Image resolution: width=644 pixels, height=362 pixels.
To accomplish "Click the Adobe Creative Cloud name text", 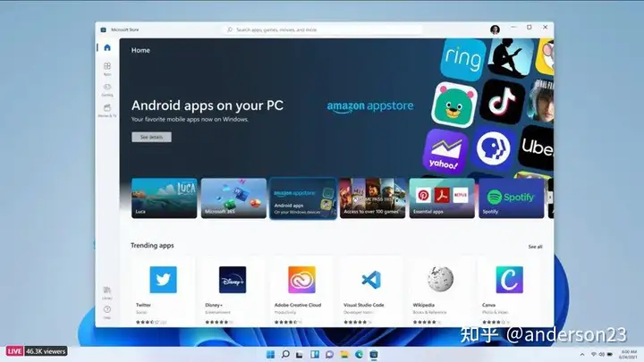I will [x=298, y=305].
